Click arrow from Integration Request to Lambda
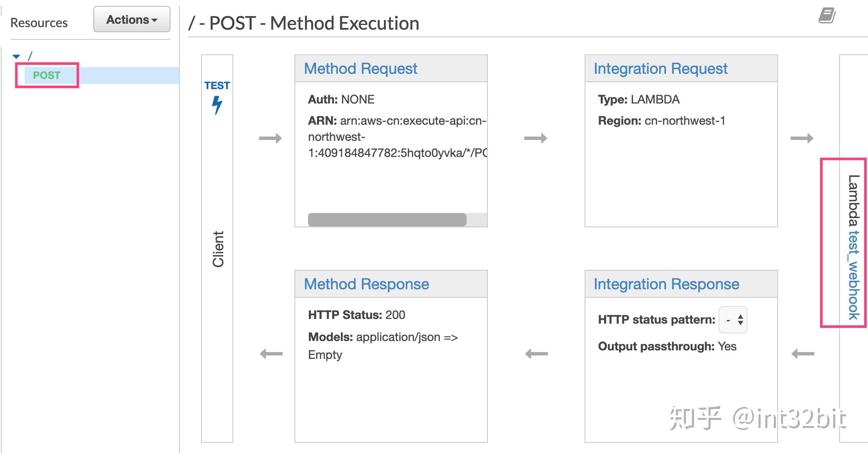This screenshot has width=868, height=453. pyautogui.click(x=801, y=138)
